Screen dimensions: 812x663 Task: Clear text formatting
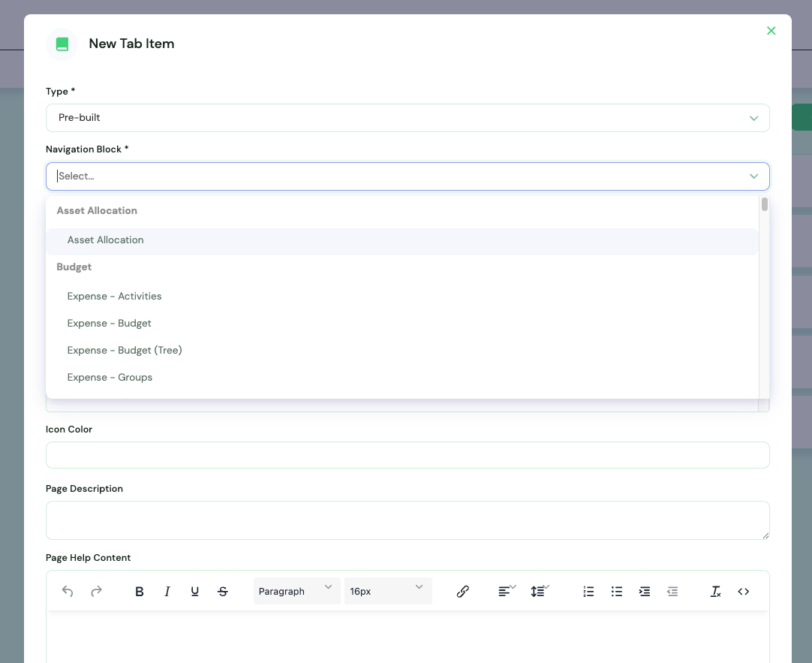[716, 591]
